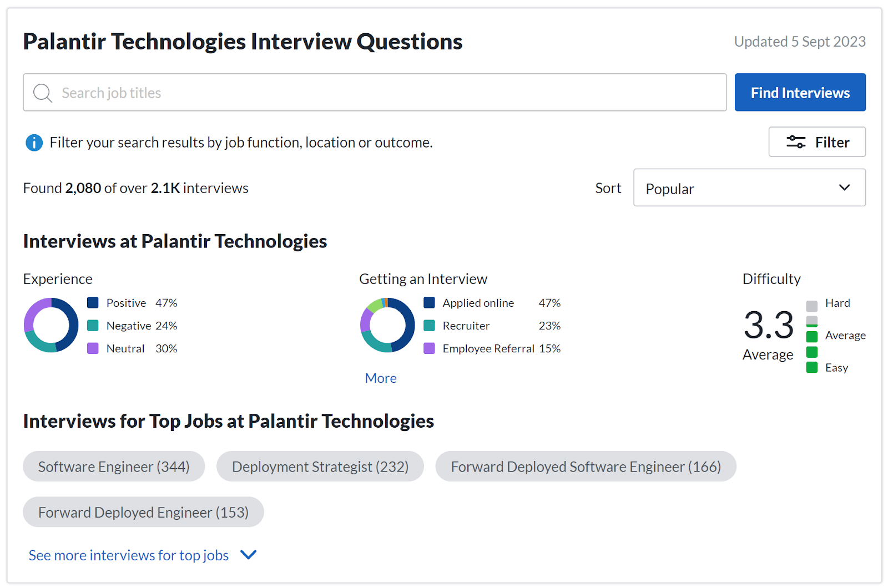Click the chevron beside the Sort selector
This screenshot has height=588, width=888.
coord(844,187)
